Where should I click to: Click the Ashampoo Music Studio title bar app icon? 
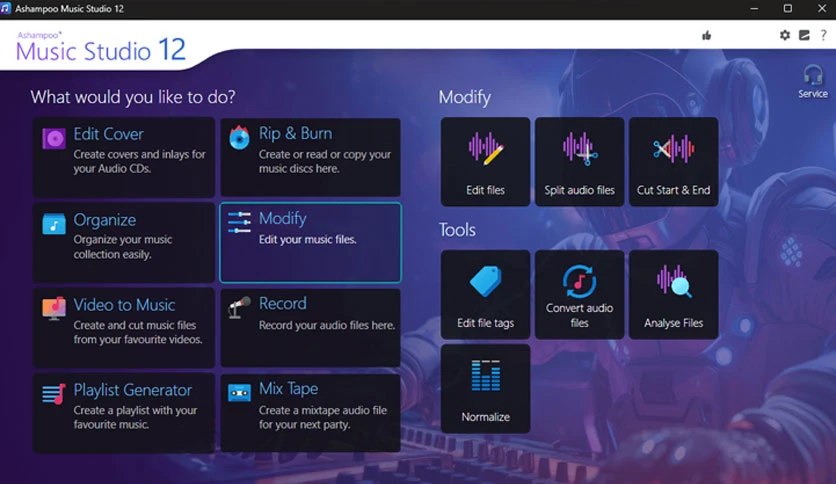(5, 9)
